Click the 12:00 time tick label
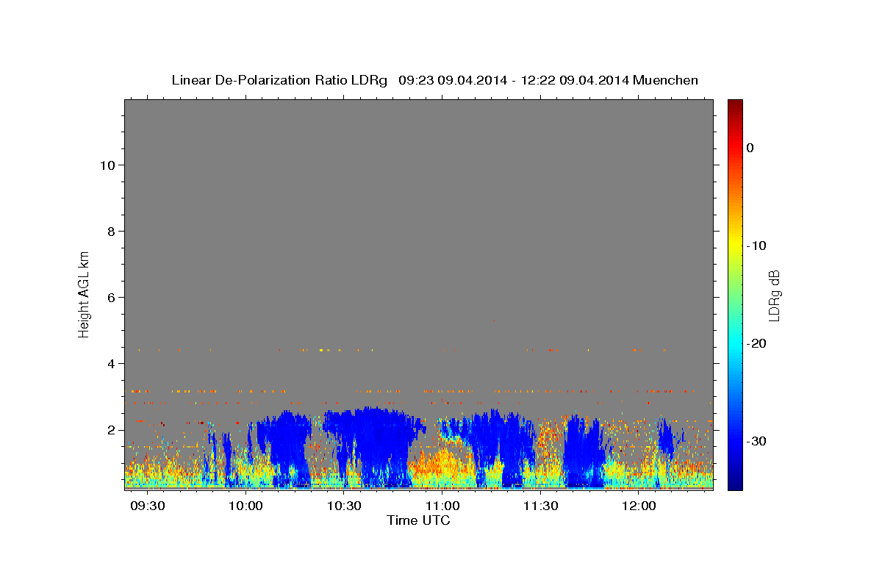The height and width of the screenshot is (588, 882). tap(639, 506)
